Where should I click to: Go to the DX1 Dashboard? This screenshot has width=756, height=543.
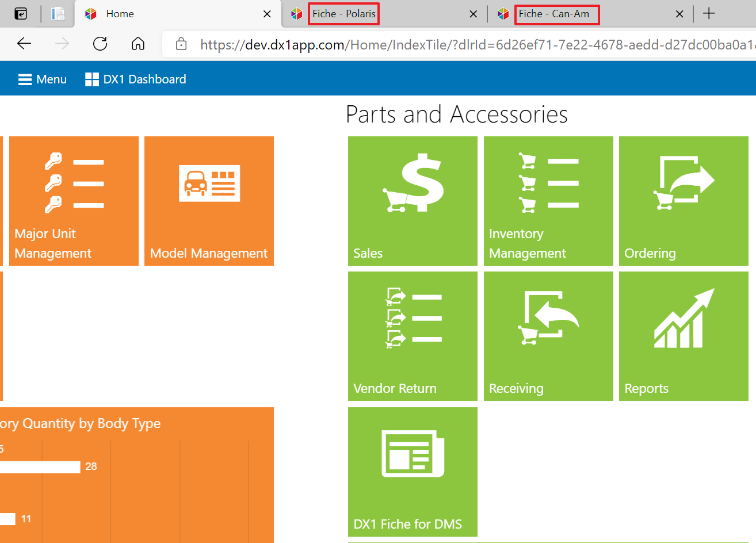(x=136, y=79)
